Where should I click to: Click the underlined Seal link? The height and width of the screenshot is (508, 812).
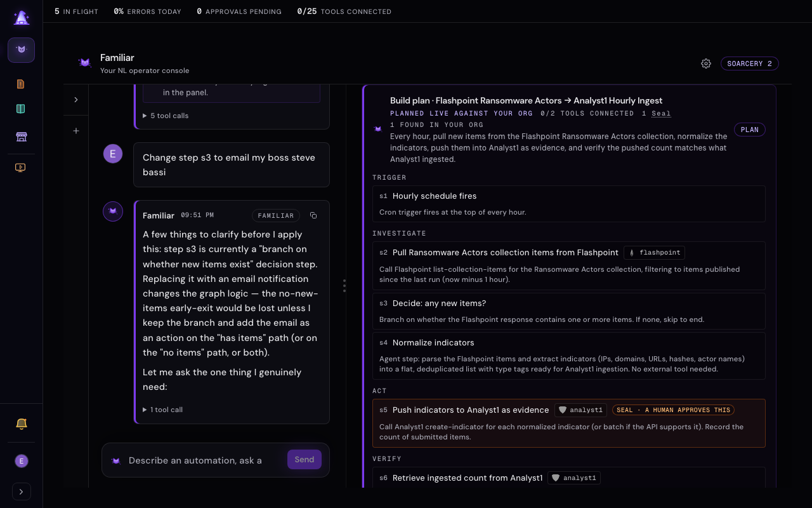coord(661,114)
